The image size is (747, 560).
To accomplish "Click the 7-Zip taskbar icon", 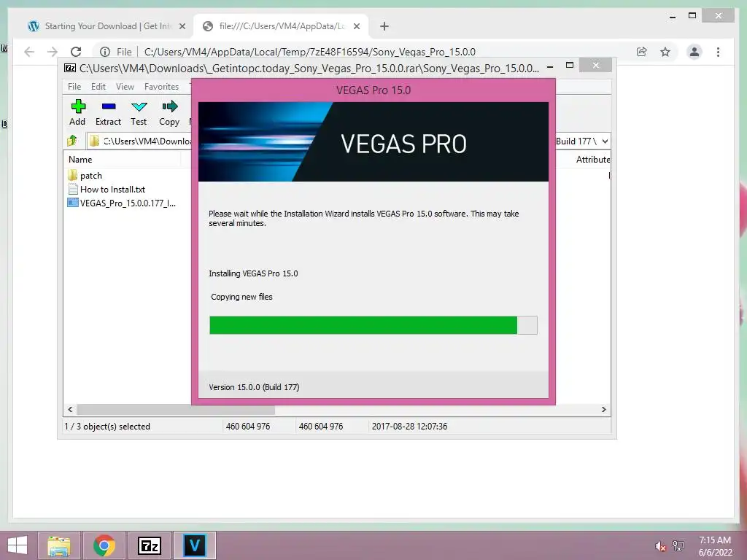I will [149, 545].
